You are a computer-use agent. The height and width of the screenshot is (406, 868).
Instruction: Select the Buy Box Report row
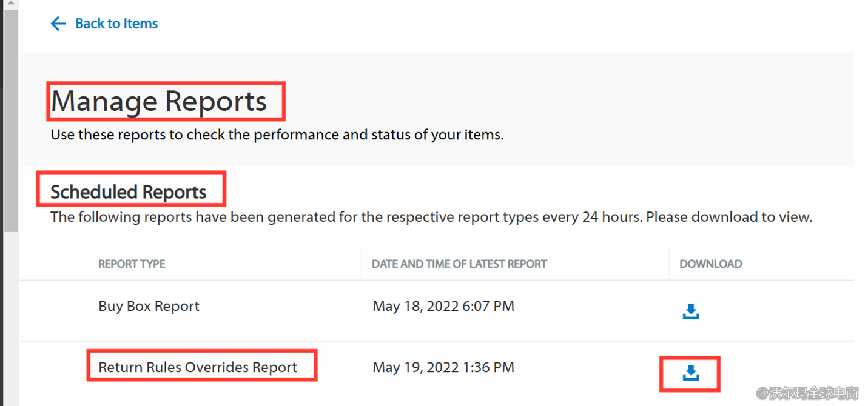(149, 306)
